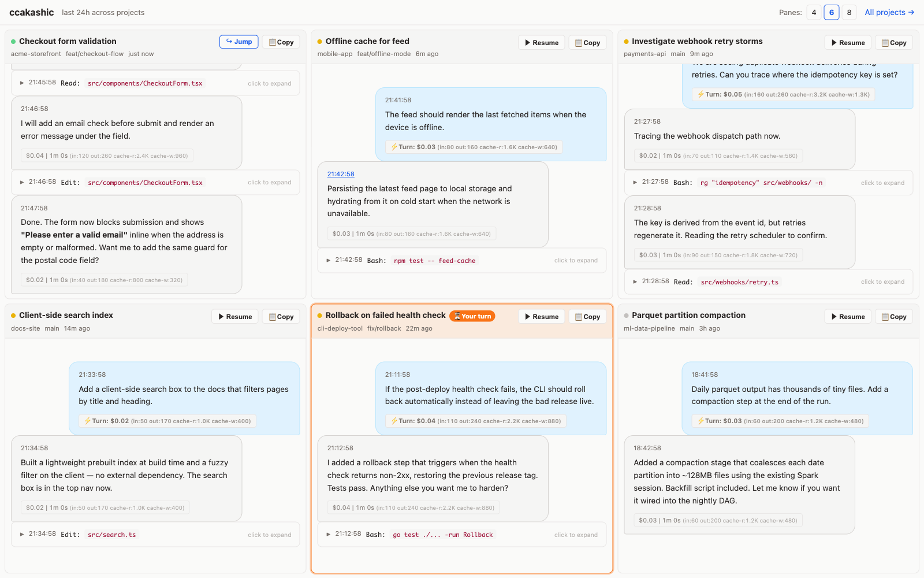Resume the Parquet partition compaction session
The image size is (924, 578).
(848, 317)
